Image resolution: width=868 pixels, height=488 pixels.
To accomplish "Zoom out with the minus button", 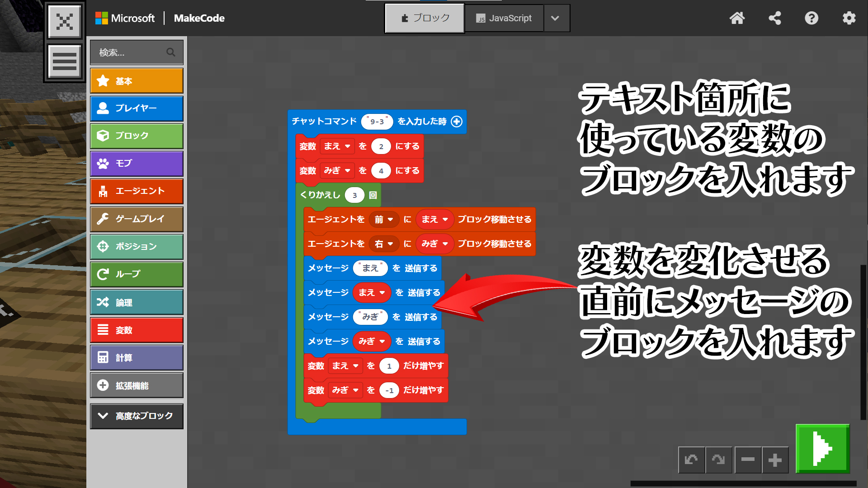I will coord(748,460).
